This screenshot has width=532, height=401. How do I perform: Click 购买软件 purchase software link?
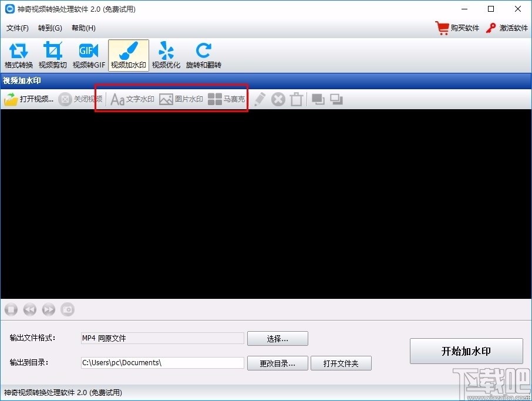click(457, 28)
